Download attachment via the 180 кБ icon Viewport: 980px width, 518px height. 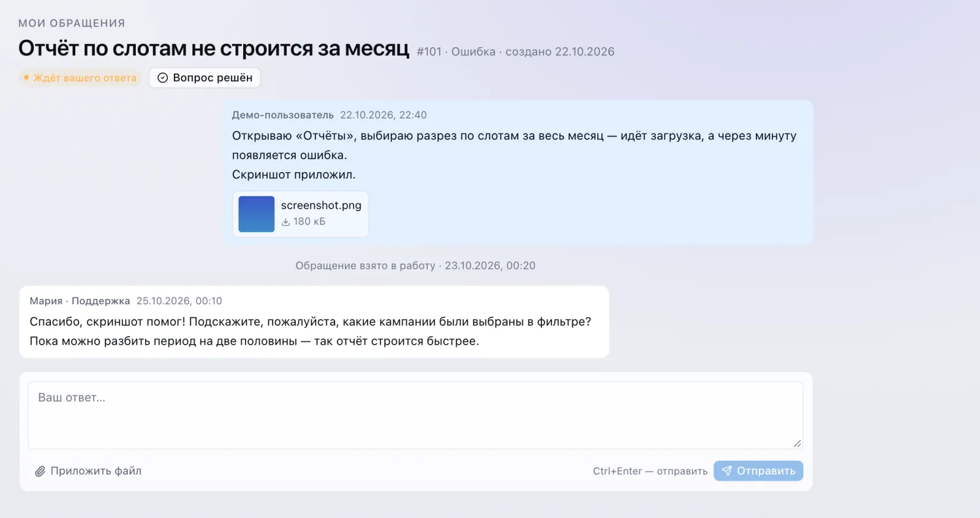tap(285, 222)
